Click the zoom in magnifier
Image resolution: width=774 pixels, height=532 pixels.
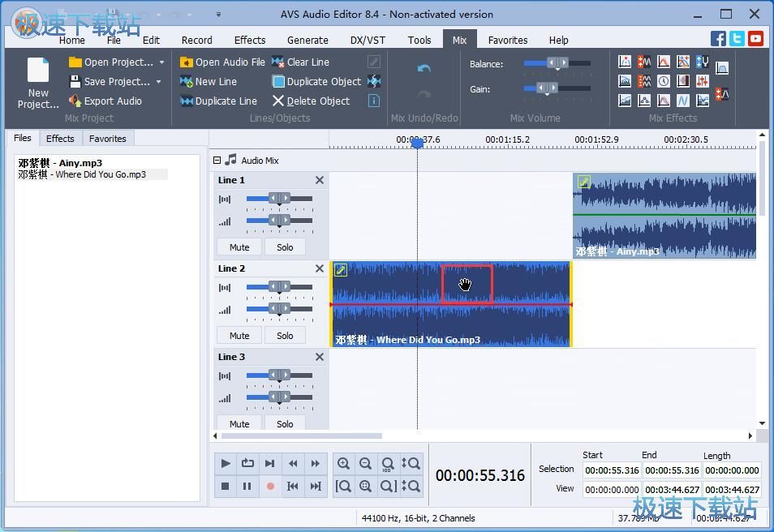pyautogui.click(x=343, y=463)
